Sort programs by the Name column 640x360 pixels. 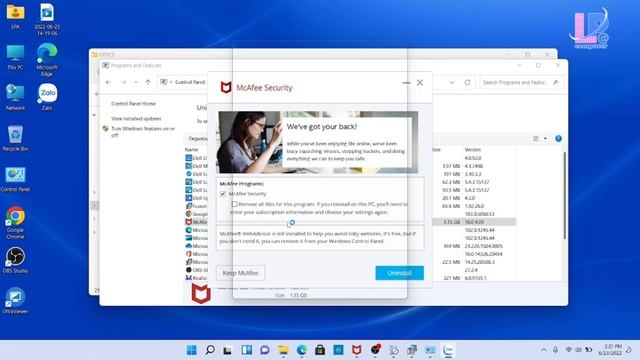coord(191,150)
